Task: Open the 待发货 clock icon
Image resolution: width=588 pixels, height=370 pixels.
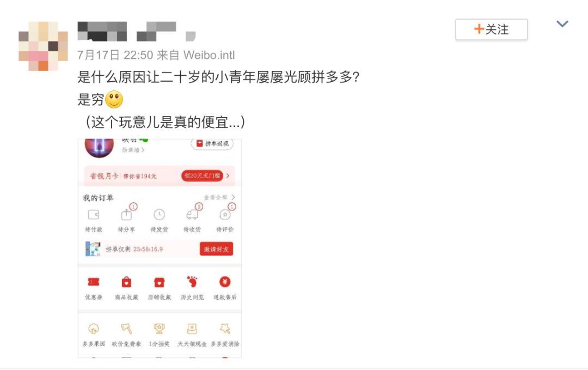Action: tap(159, 215)
